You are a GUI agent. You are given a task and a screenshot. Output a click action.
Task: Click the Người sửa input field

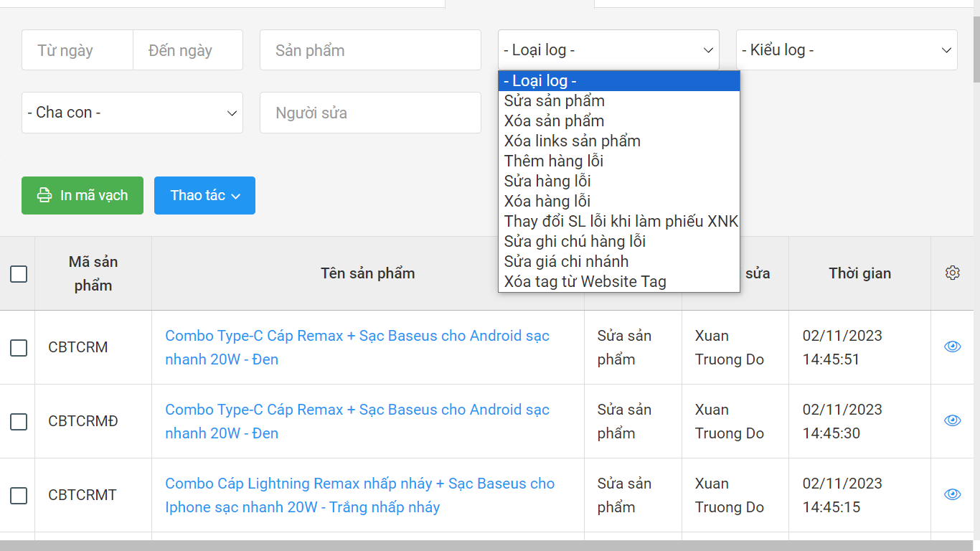[370, 113]
